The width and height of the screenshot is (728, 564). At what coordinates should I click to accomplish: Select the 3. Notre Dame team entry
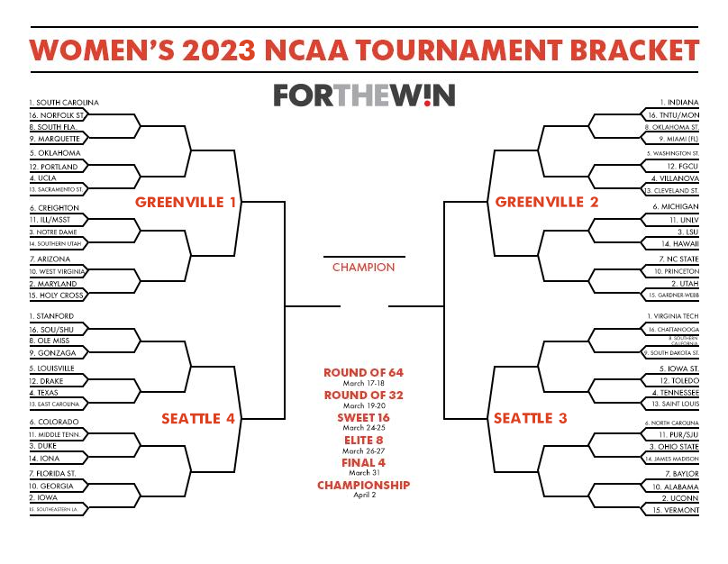click(53, 232)
